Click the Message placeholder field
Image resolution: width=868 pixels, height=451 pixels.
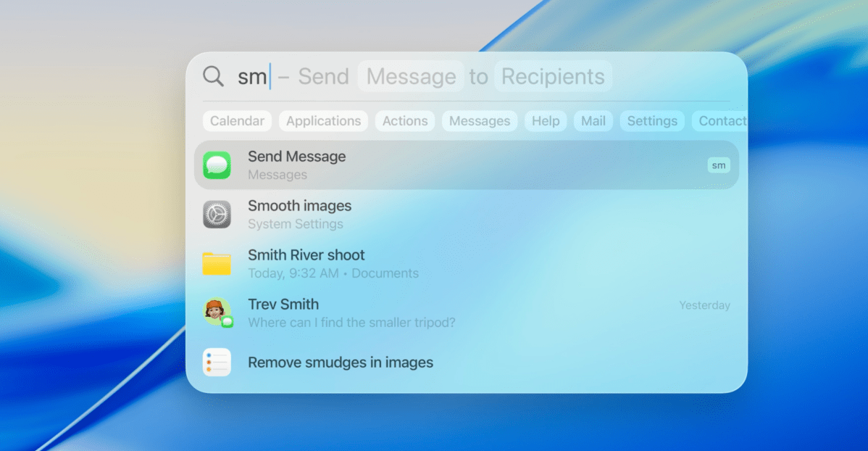[x=411, y=77]
